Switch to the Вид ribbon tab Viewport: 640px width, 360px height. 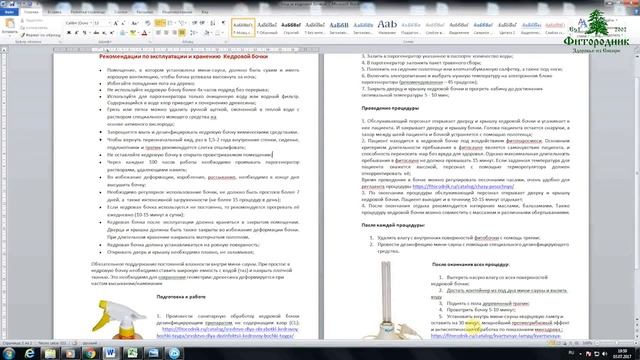point(205,12)
